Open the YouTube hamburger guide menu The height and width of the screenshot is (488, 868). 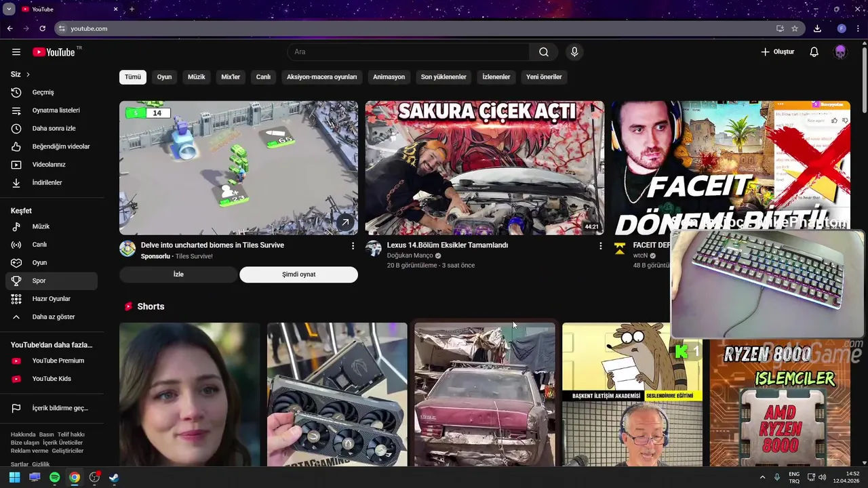coord(16,52)
